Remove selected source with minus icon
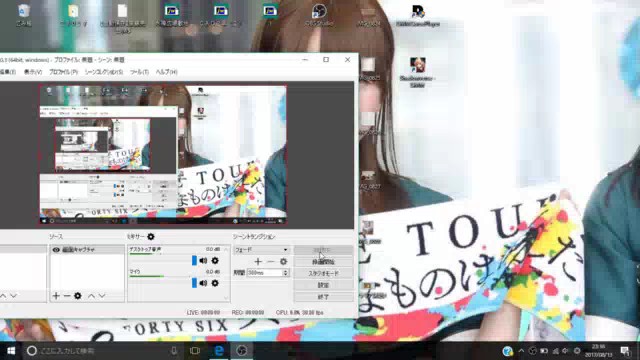The width and height of the screenshot is (640, 360). (67, 296)
